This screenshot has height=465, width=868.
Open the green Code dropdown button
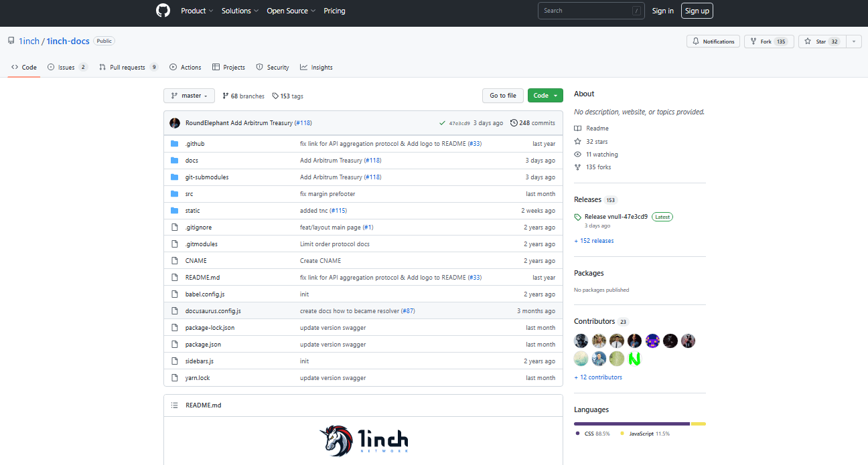click(545, 96)
